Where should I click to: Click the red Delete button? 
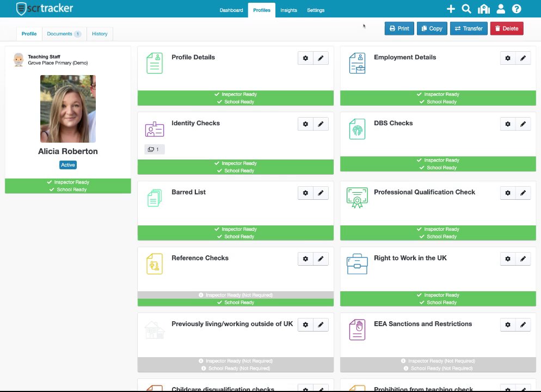pyautogui.click(x=507, y=29)
